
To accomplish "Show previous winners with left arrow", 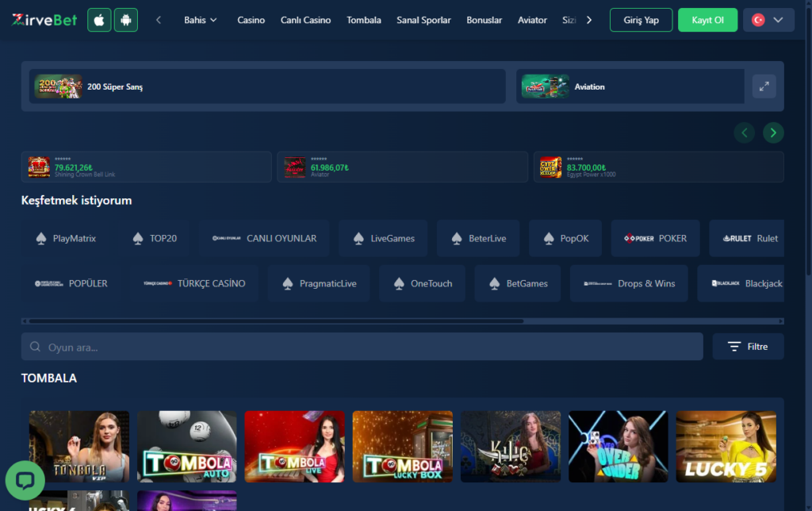I will click(744, 133).
